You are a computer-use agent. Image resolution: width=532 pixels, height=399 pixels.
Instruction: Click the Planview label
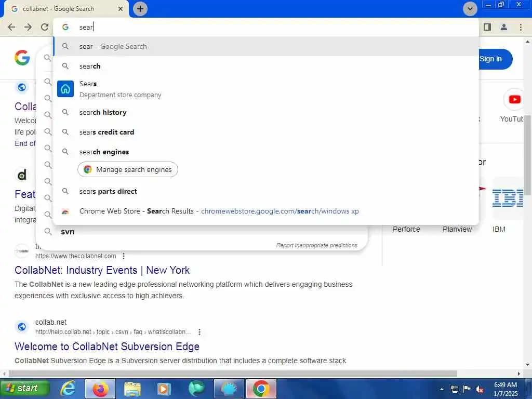tap(457, 229)
